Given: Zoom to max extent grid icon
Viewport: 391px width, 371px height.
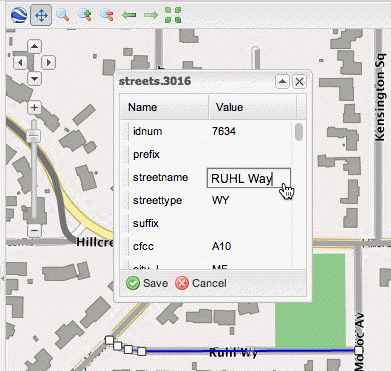Looking at the screenshot, I should pos(173,15).
